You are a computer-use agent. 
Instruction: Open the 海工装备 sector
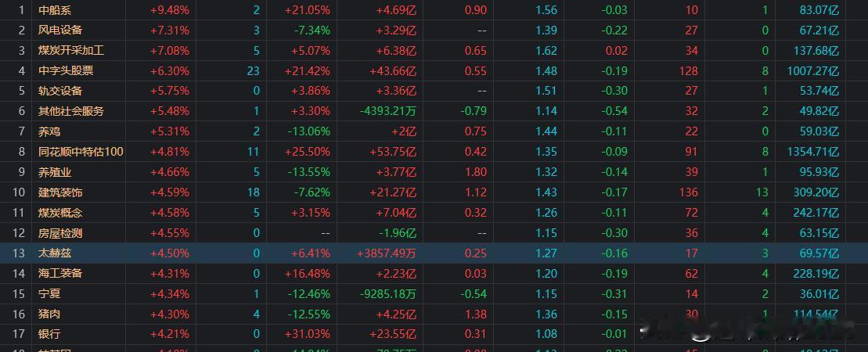pyautogui.click(x=59, y=274)
